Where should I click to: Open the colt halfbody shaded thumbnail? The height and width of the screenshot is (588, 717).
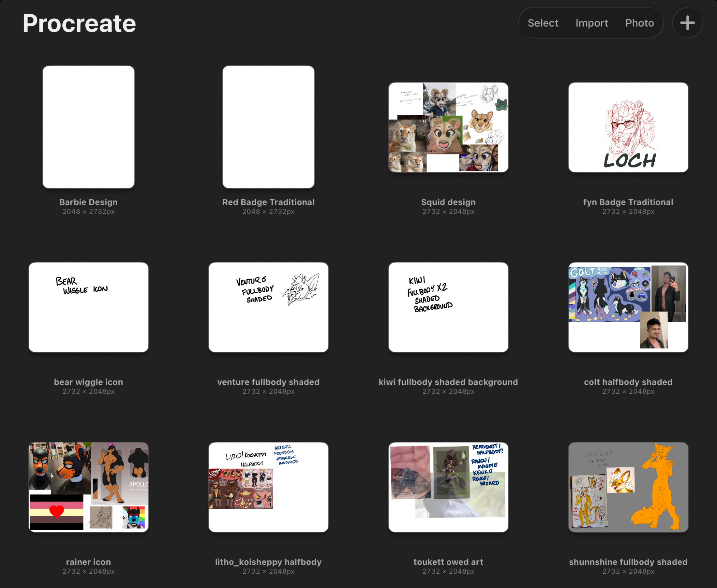coord(628,307)
